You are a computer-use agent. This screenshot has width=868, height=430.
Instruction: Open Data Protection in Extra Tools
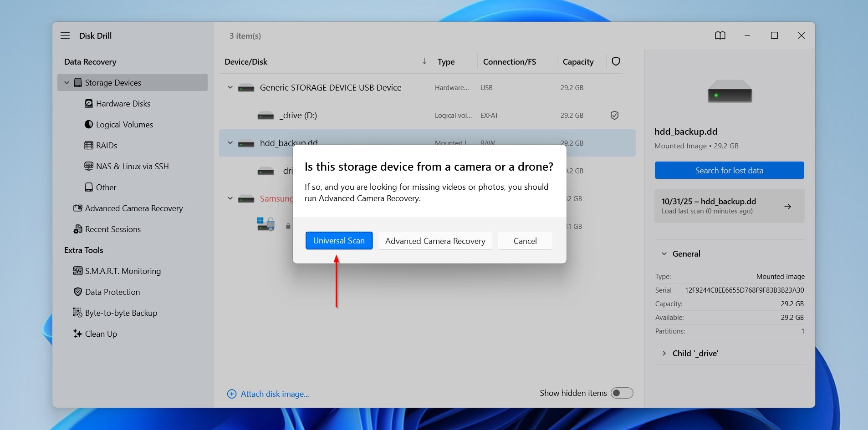click(112, 292)
